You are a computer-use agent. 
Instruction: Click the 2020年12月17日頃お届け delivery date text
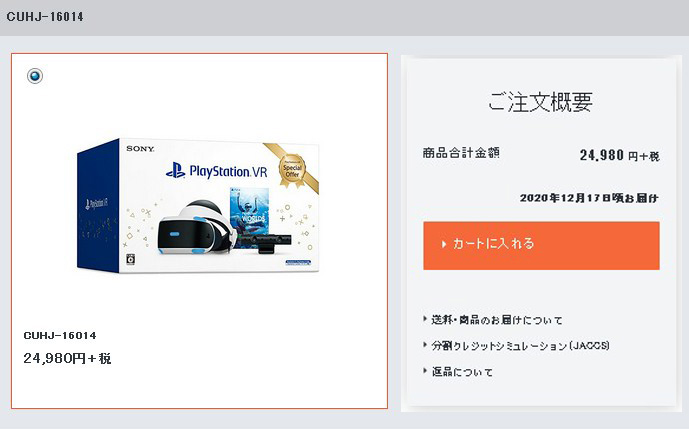589,198
